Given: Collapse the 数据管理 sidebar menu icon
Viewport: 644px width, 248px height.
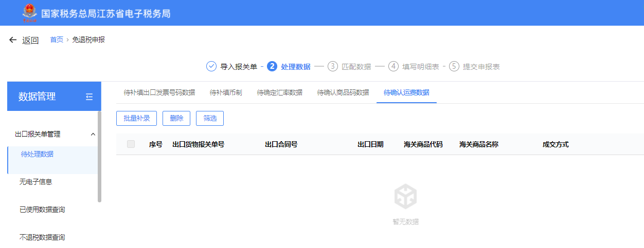Looking at the screenshot, I should point(90,97).
